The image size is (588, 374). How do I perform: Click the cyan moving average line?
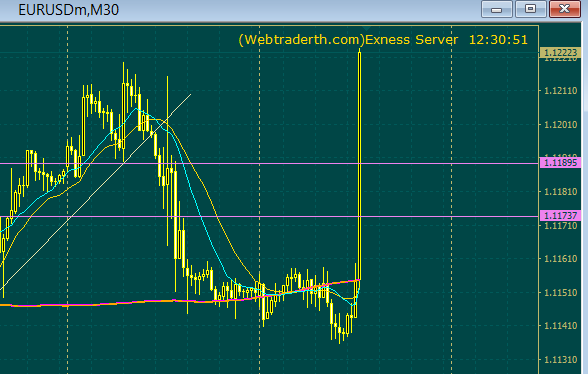195,199
